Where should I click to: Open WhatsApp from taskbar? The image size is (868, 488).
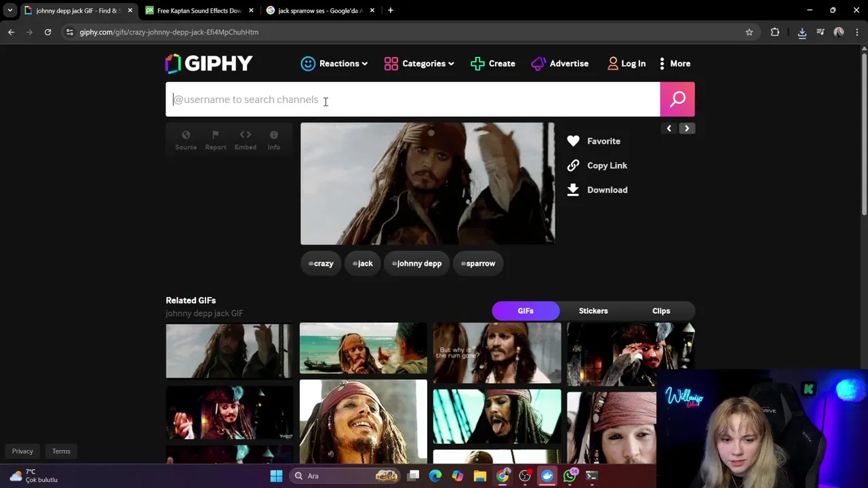(570, 476)
